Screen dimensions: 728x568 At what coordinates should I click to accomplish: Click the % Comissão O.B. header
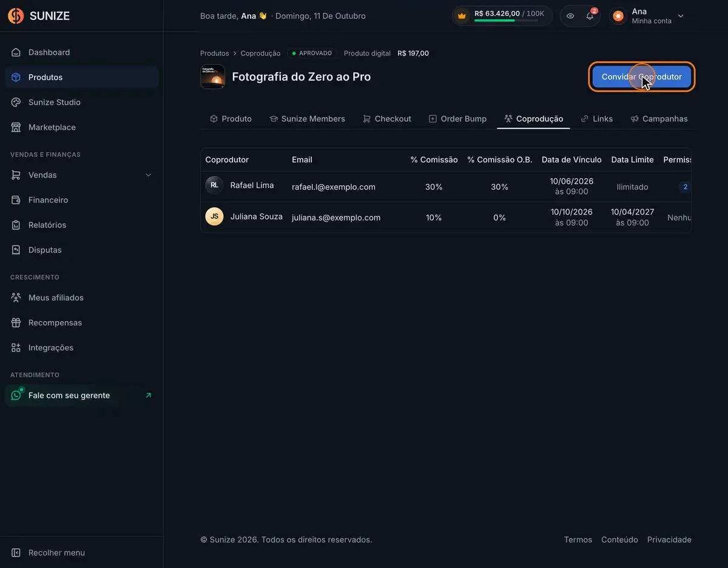click(500, 159)
